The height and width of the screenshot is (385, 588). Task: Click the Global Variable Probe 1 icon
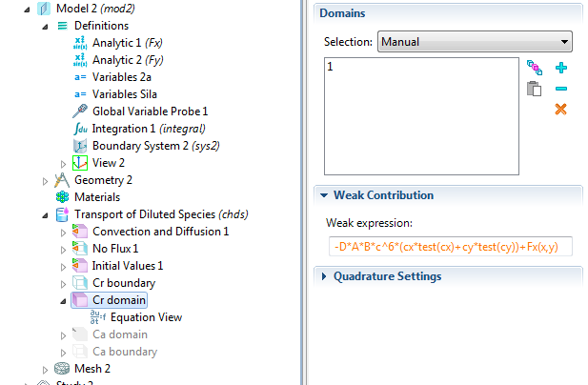(x=81, y=111)
